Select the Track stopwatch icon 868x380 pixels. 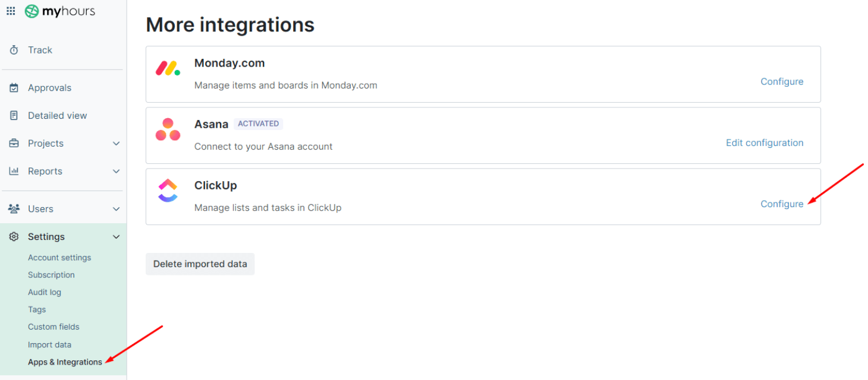pyautogui.click(x=14, y=50)
